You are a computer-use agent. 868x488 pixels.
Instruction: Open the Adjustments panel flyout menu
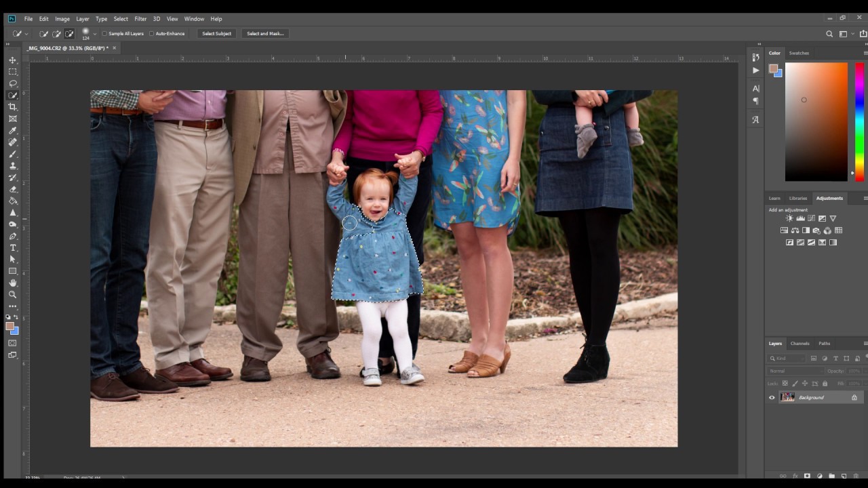click(x=865, y=199)
